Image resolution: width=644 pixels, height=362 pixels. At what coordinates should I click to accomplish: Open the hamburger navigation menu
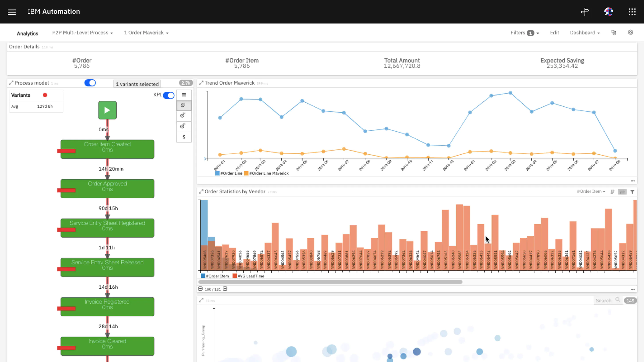pos(12,12)
